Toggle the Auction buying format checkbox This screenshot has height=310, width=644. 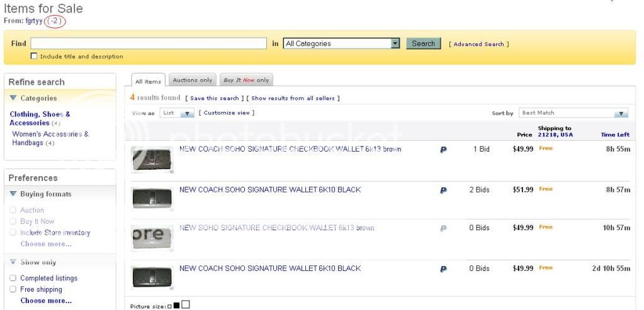click(13, 210)
